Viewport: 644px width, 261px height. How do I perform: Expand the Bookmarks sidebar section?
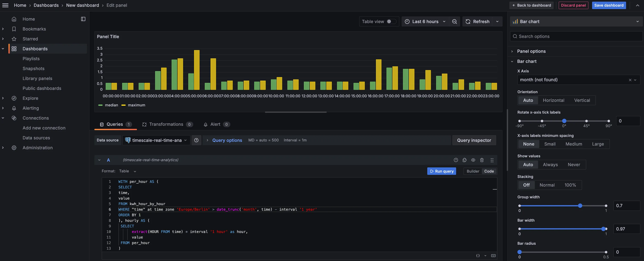point(3,29)
